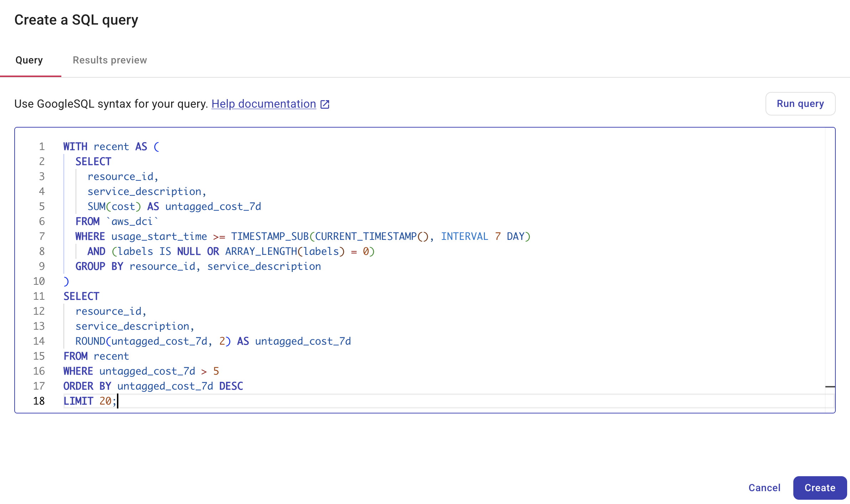The height and width of the screenshot is (504, 850).
Task: Open the Help documentation link
Action: [263, 104]
